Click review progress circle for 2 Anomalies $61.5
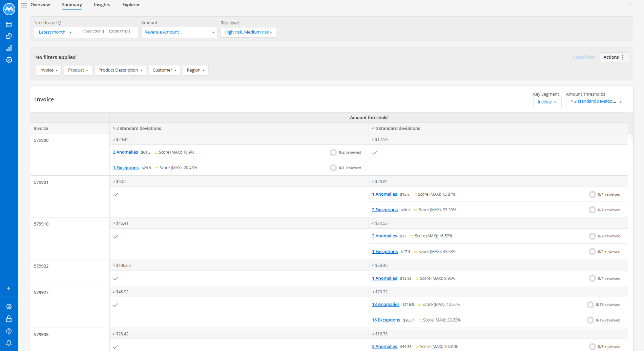This screenshot has height=351, width=644. click(x=333, y=152)
